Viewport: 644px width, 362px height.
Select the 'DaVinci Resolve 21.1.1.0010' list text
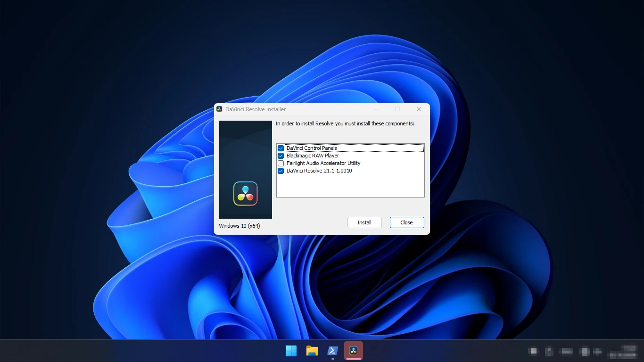[319, 171]
